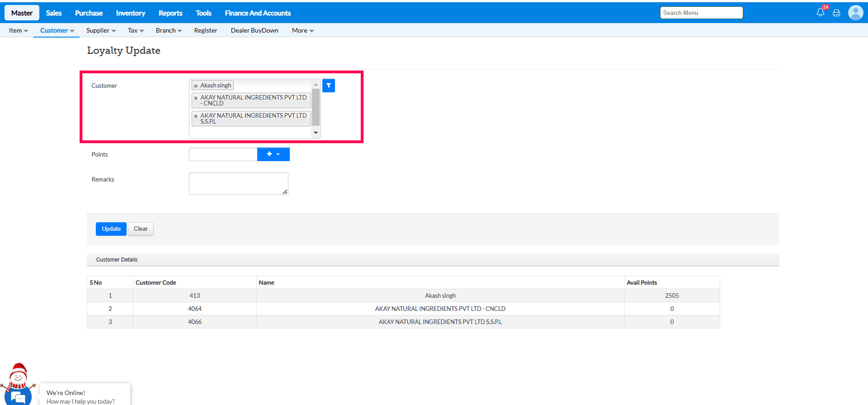The image size is (868, 405).
Task: Open the notifications bell icon
Action: coord(821,13)
